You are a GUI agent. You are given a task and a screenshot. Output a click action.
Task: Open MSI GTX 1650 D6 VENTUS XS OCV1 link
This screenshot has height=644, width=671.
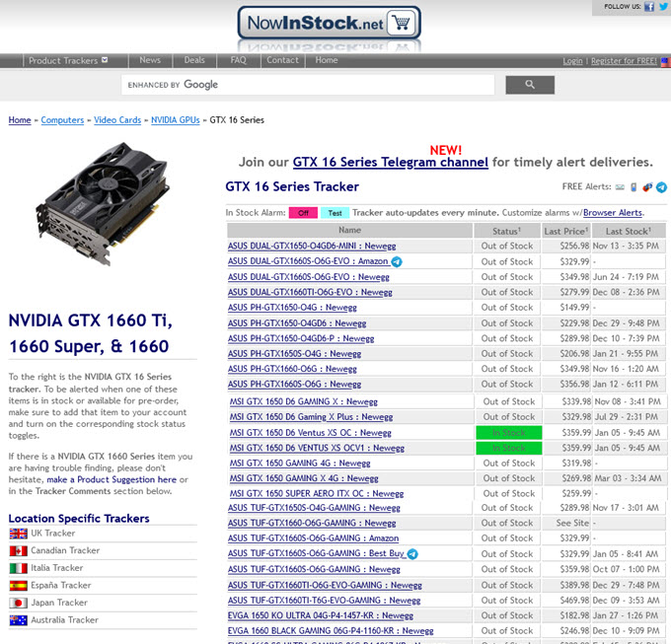317,449
